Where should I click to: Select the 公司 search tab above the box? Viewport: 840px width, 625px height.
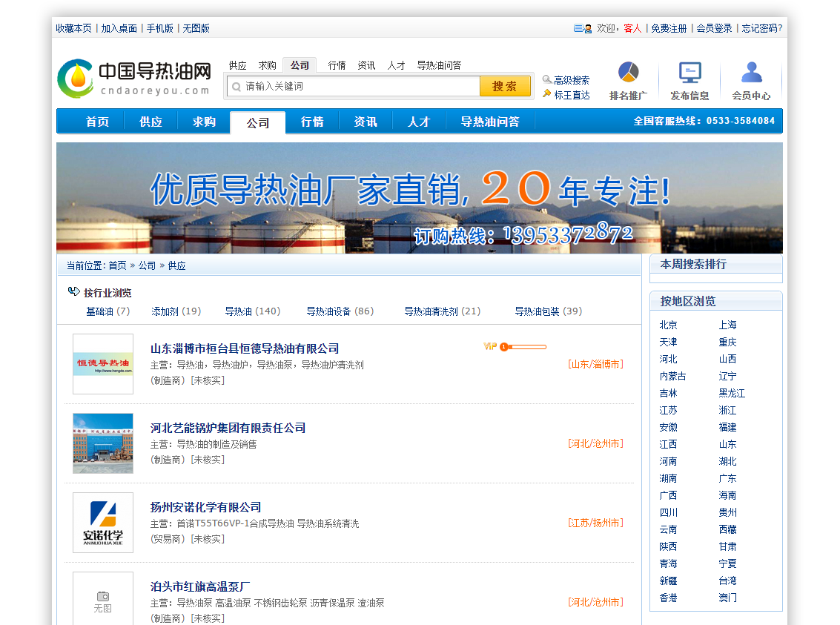[300, 65]
